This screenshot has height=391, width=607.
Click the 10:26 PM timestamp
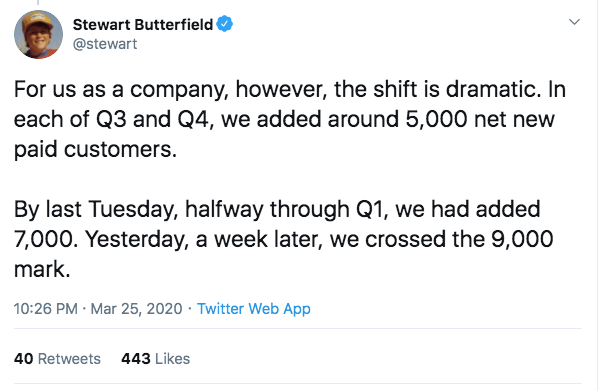tap(46, 309)
